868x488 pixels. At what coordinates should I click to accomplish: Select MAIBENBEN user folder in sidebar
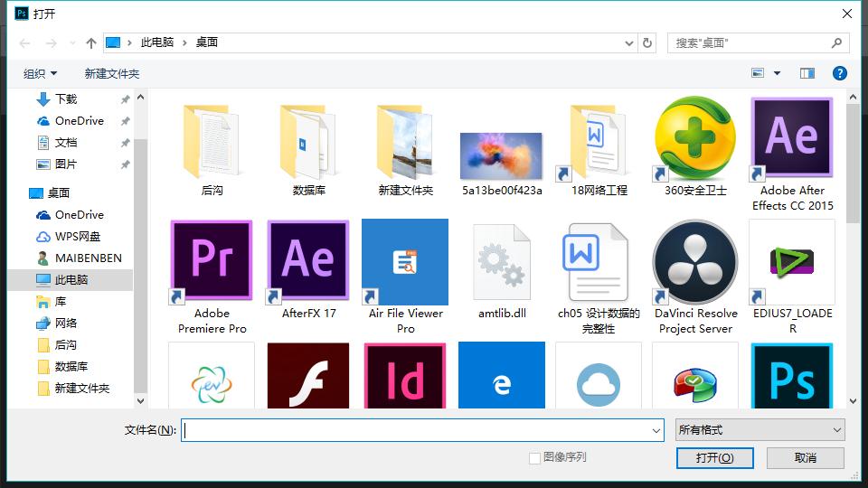point(88,258)
